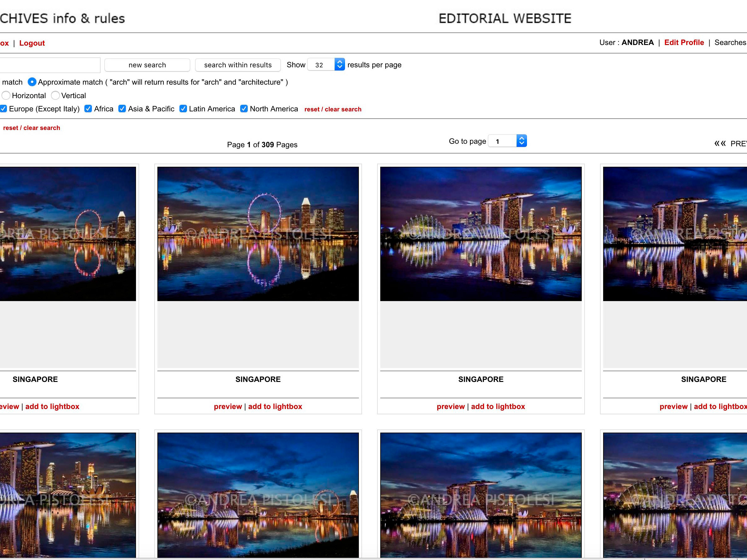
Task: Click the Logout link
Action: tap(32, 43)
